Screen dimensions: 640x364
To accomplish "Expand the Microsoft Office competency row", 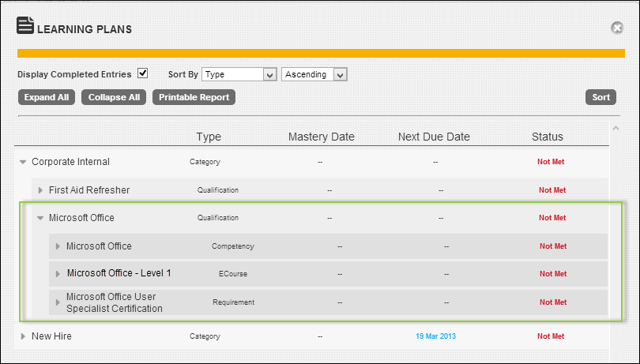I will (x=58, y=246).
